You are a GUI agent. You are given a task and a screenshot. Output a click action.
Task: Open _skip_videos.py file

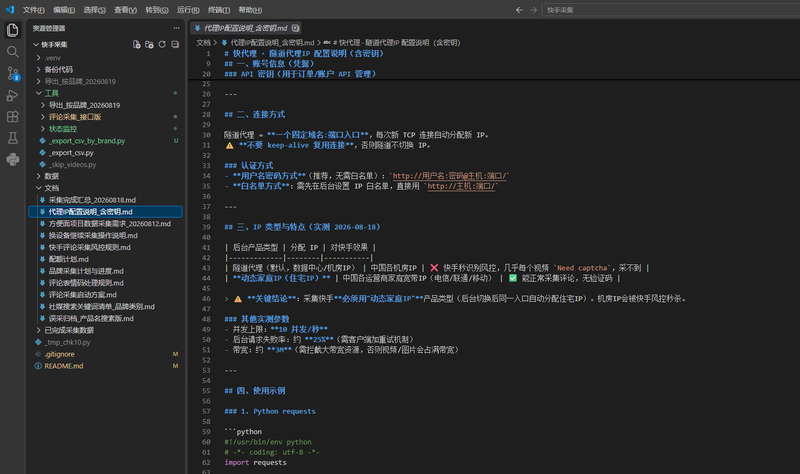(105, 164)
